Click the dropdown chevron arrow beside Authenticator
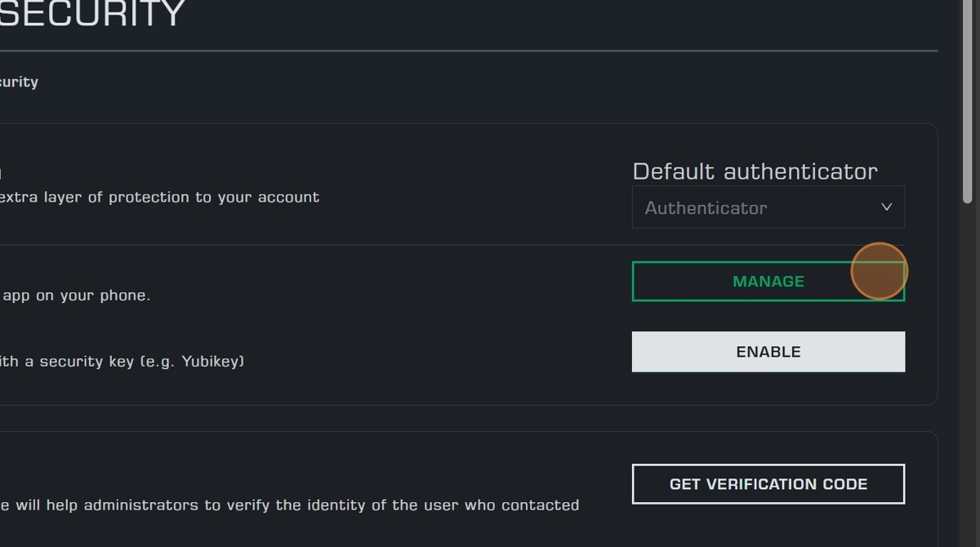 click(886, 207)
